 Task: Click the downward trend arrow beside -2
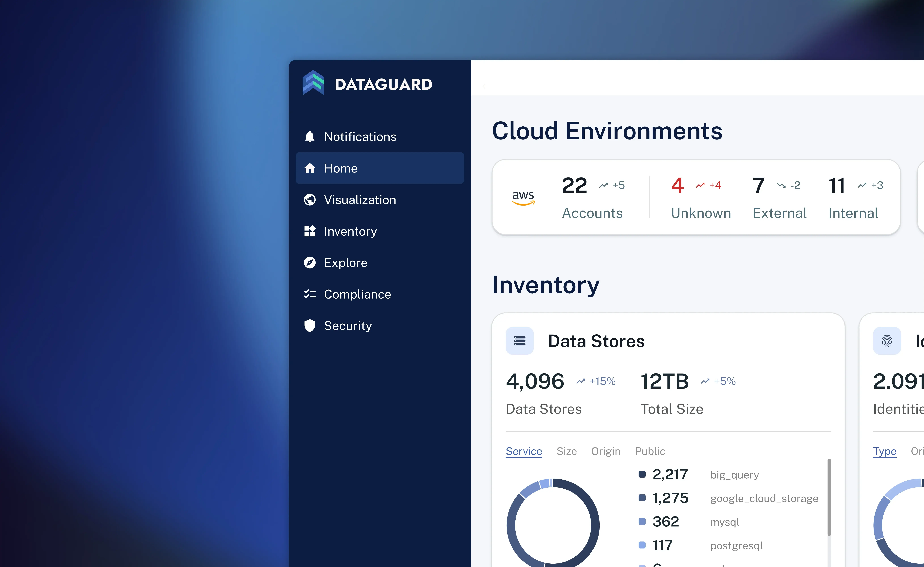coord(781,185)
